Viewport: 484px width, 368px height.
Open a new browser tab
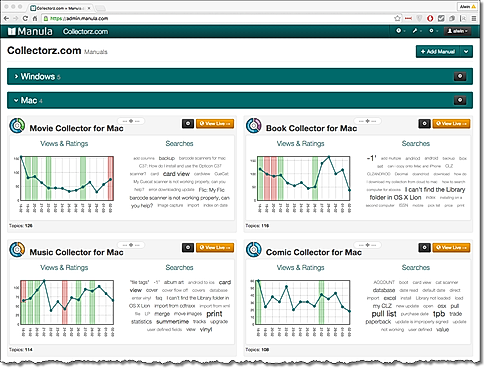click(100, 8)
